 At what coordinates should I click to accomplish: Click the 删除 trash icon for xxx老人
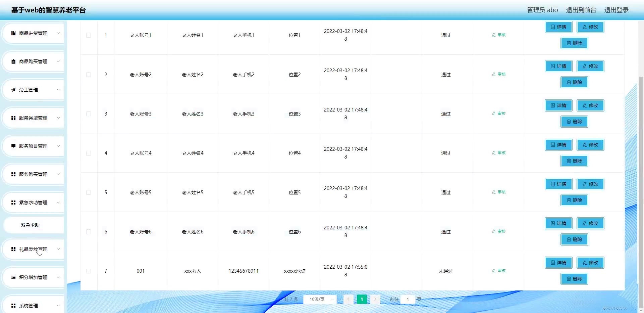coord(569,279)
